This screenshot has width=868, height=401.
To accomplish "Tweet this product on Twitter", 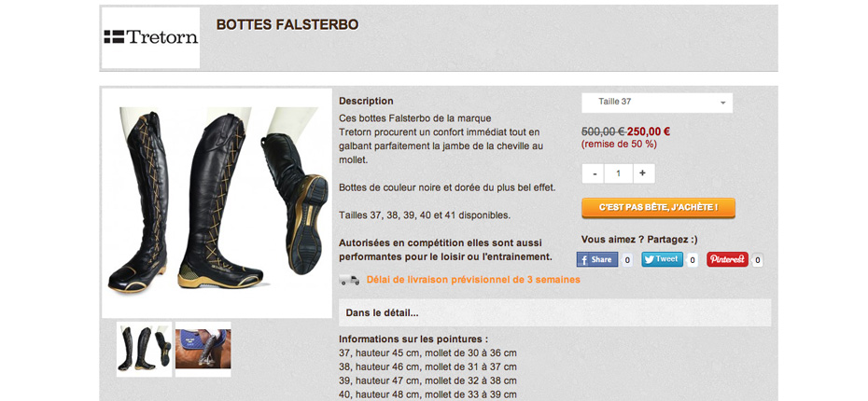I will (662, 259).
